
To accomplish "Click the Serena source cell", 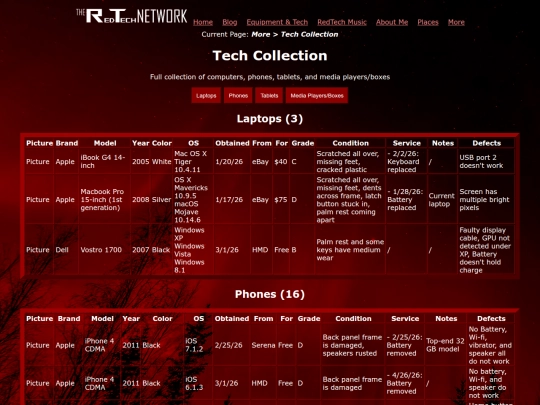I will click(263, 345).
